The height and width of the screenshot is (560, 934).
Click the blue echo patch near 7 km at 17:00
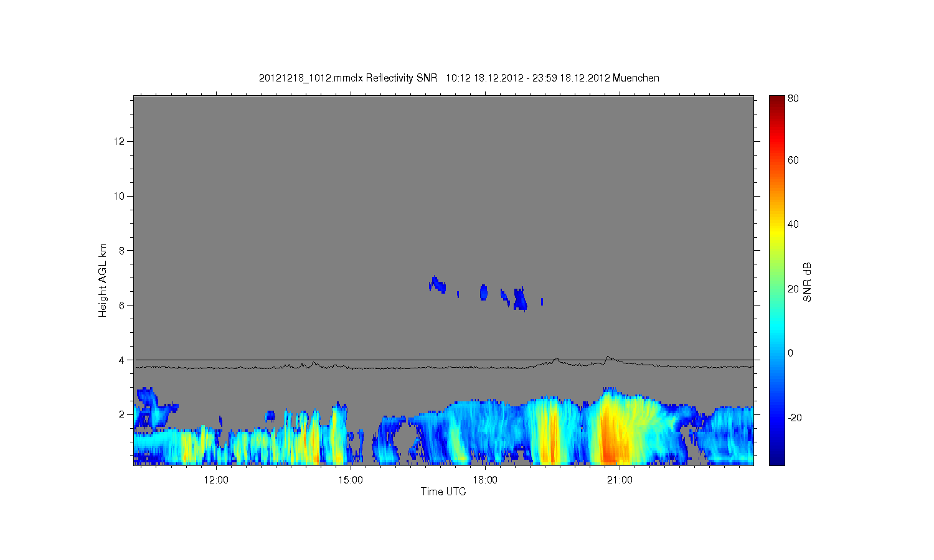[437, 285]
